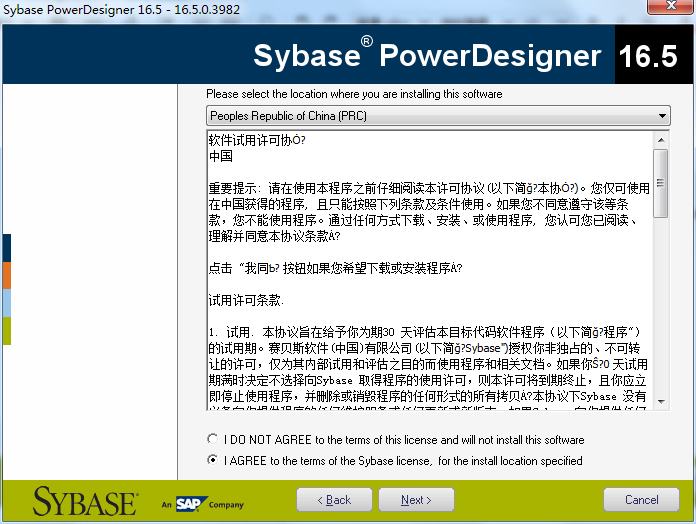The width and height of the screenshot is (696, 524).
Task: Click the "中国" line in the license text
Action: (221, 156)
